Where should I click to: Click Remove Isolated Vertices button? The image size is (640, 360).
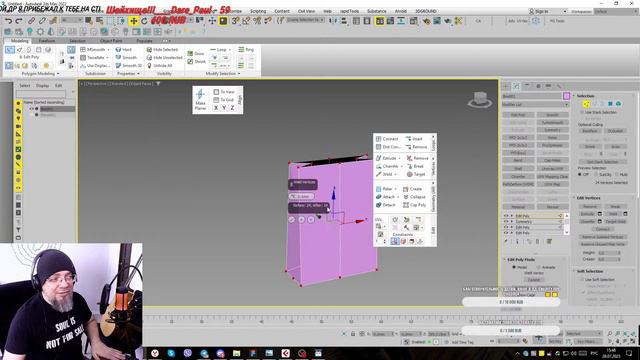(603, 237)
